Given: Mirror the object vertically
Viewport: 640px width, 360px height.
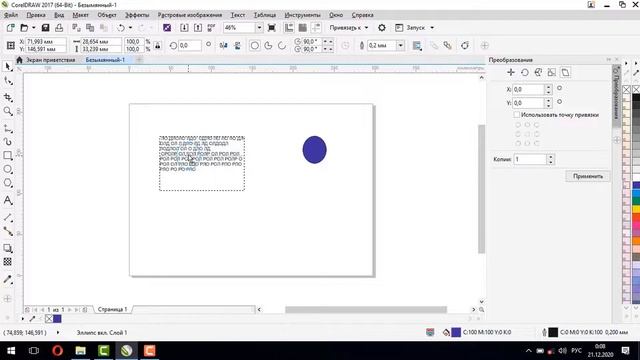Looking at the screenshot, I should [x=237, y=46].
